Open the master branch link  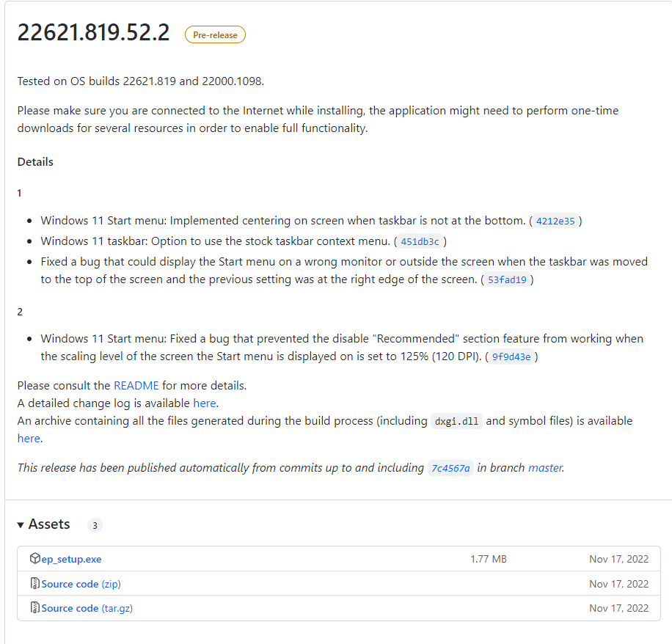[545, 467]
